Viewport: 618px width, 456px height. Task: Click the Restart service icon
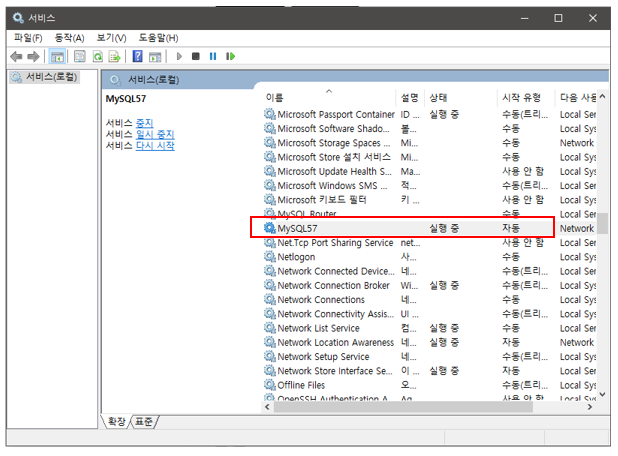[x=231, y=57]
